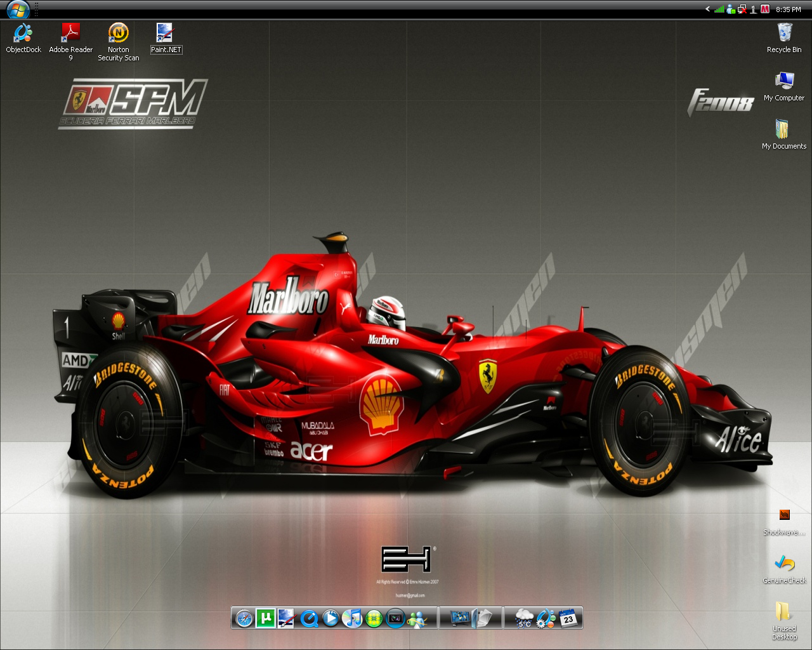Screen dimensions: 812x650
Task: Expand hidden system tray icons arrow
Action: click(x=707, y=10)
